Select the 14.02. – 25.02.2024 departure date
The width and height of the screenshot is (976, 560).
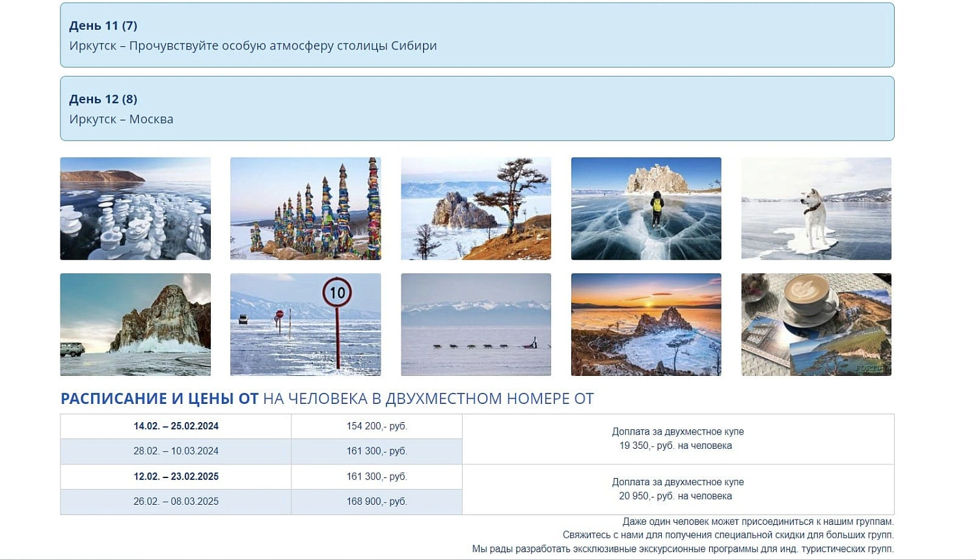tap(176, 426)
